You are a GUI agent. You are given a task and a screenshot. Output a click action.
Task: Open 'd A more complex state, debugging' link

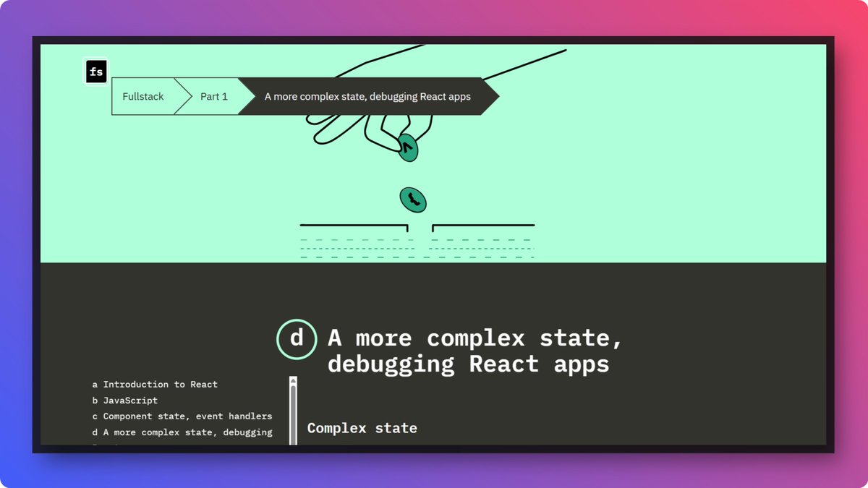coord(182,432)
